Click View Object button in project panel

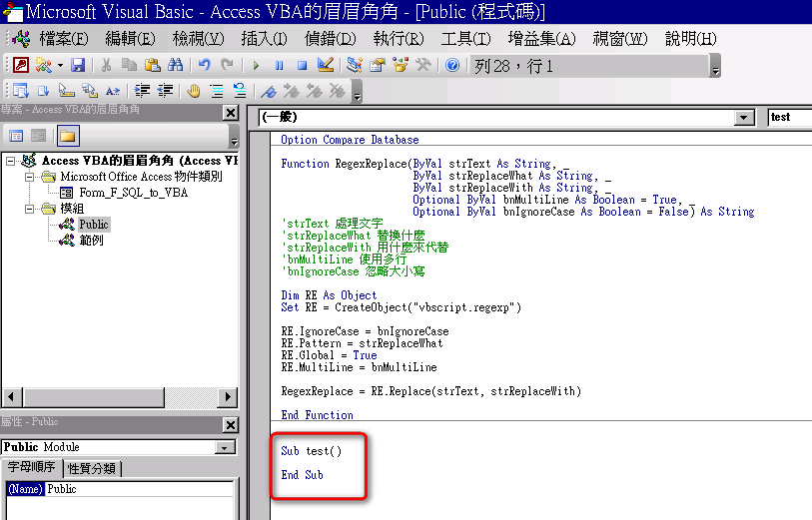(x=39, y=136)
